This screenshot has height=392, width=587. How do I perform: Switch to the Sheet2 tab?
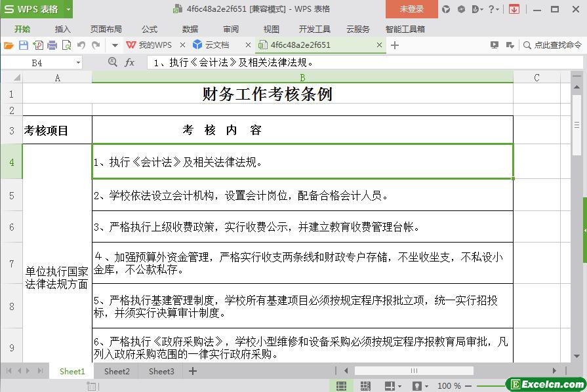117,371
